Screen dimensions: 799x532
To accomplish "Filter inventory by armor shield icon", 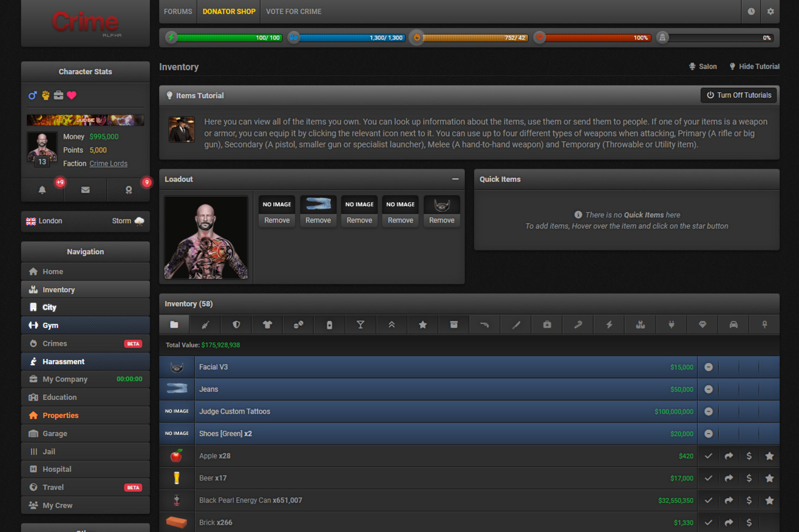I will [x=236, y=325].
